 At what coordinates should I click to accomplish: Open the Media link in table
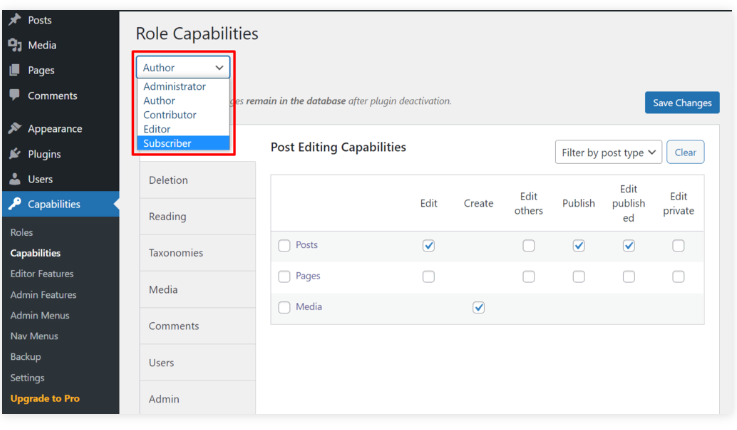(x=309, y=307)
